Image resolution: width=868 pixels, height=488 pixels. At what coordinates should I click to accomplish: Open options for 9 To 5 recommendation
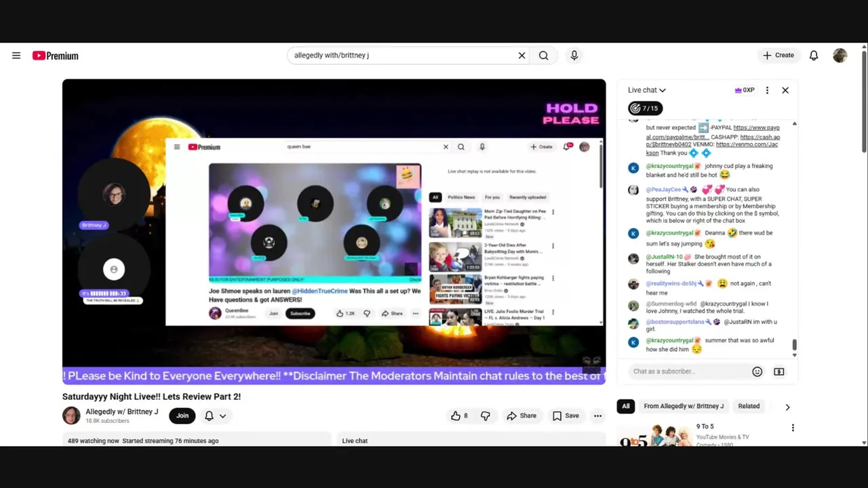click(x=793, y=428)
